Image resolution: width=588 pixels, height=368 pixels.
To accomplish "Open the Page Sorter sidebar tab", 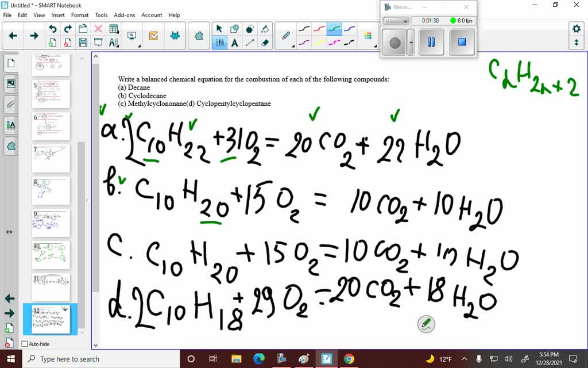I will 10,63.
